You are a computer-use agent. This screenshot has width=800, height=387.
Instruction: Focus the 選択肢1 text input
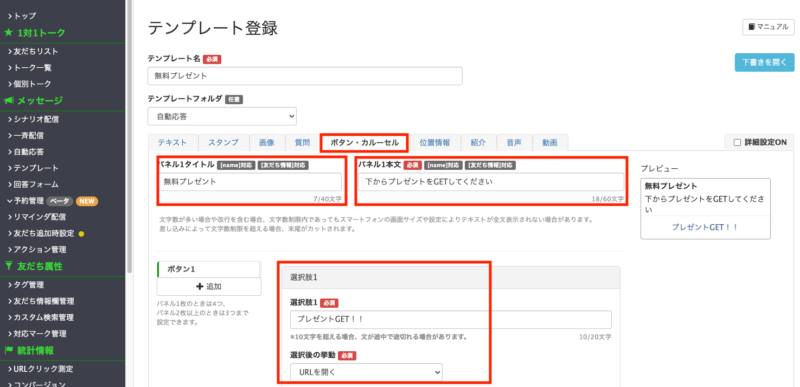451,320
